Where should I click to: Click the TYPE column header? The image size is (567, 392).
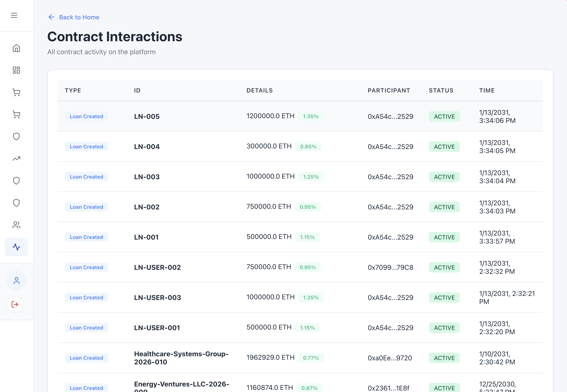point(73,90)
